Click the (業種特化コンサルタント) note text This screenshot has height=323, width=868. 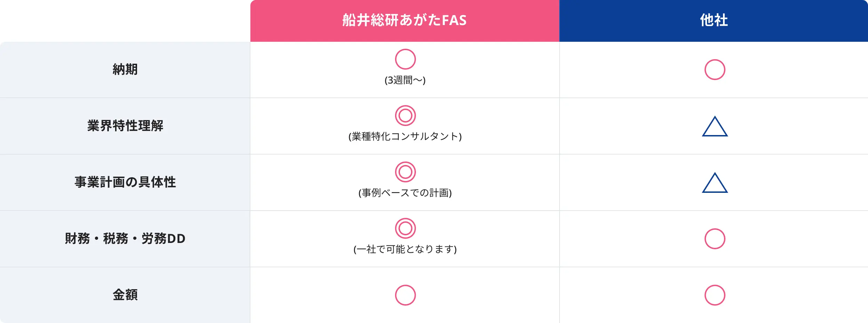click(405, 136)
